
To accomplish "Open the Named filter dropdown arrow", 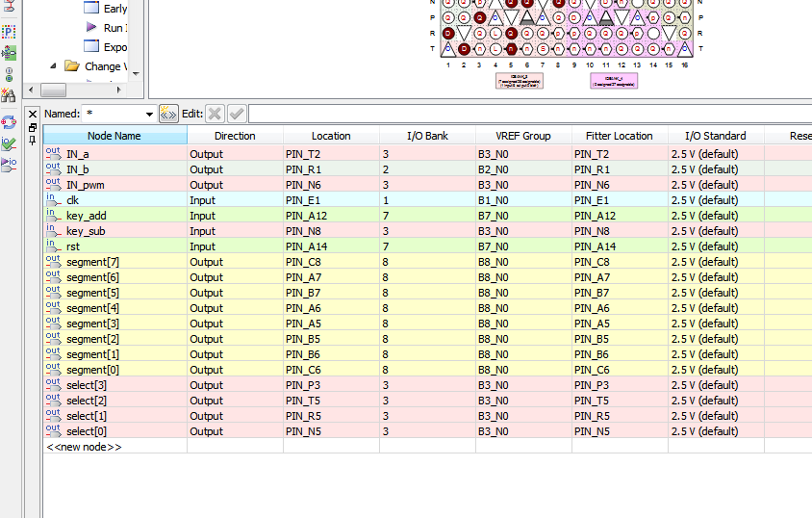I will pos(148,114).
